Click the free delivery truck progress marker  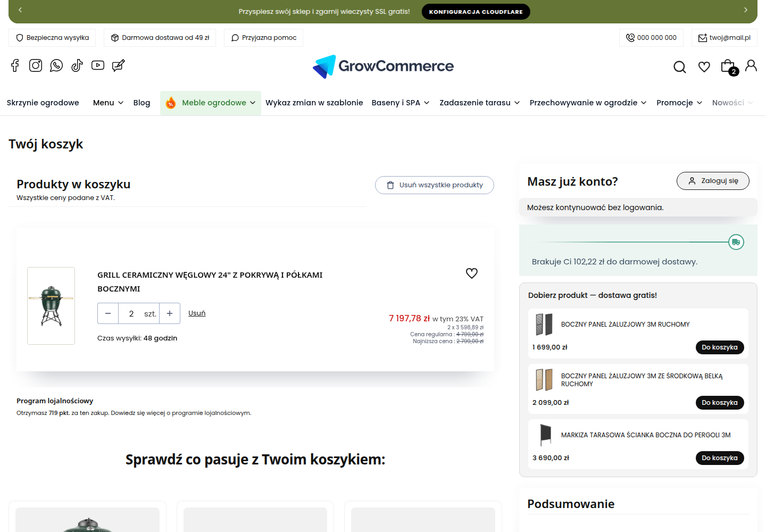coord(736,242)
